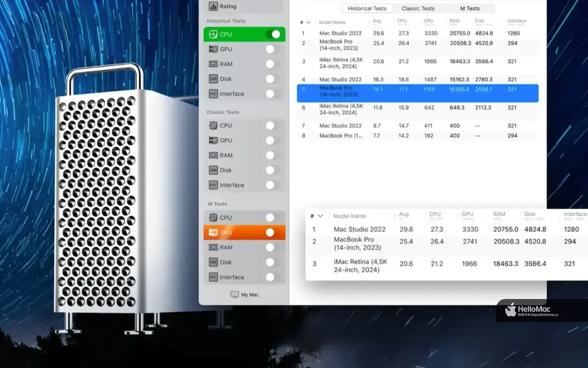Enable the Historical Tests Disk switch
This screenshot has height=368, width=588.
273,79
